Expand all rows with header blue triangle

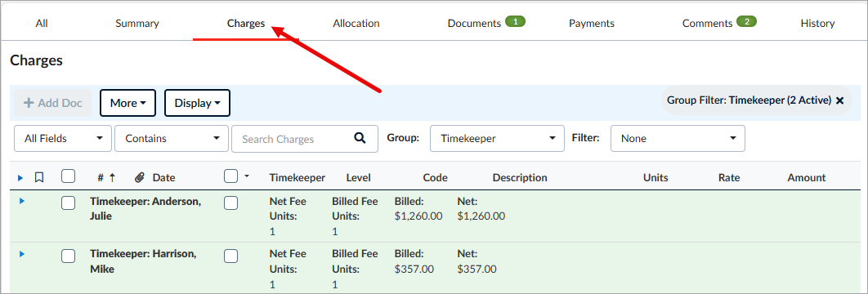coord(20,178)
